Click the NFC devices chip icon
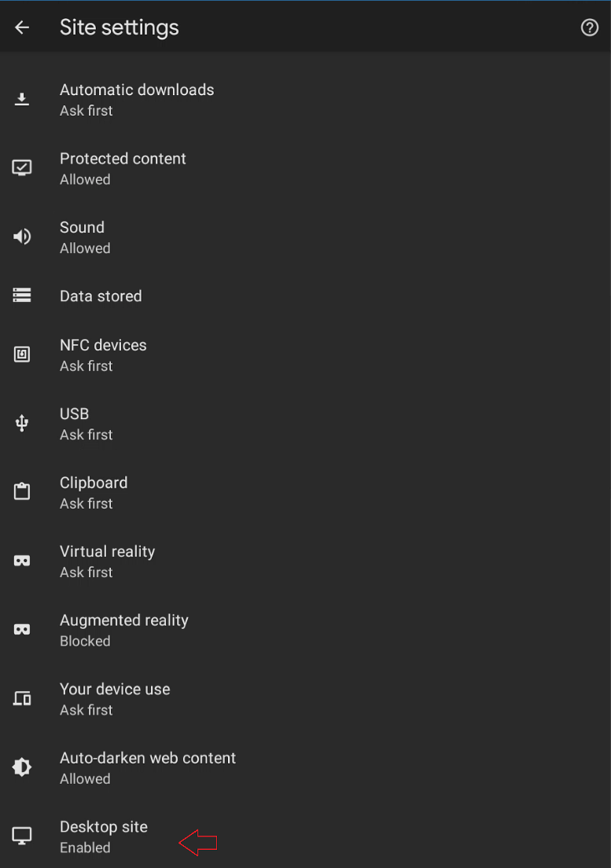 22,355
